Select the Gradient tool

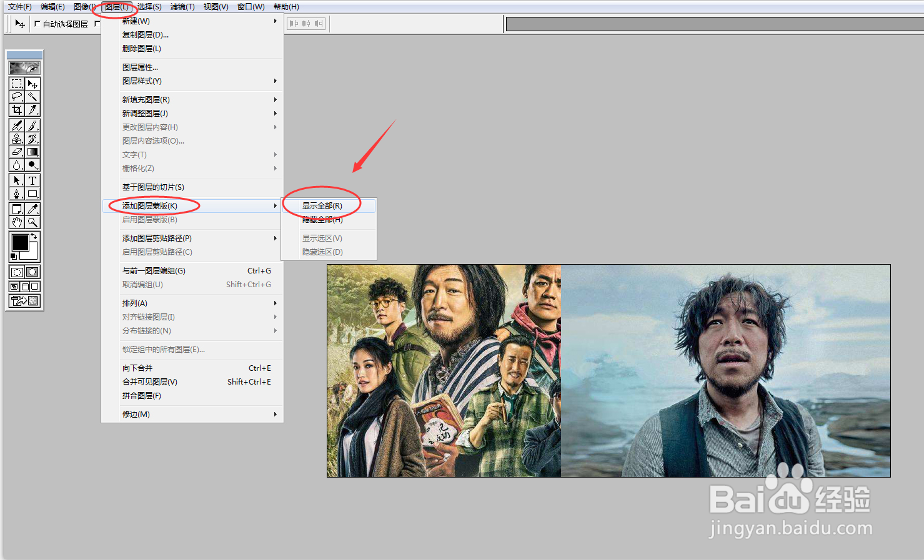[x=32, y=152]
